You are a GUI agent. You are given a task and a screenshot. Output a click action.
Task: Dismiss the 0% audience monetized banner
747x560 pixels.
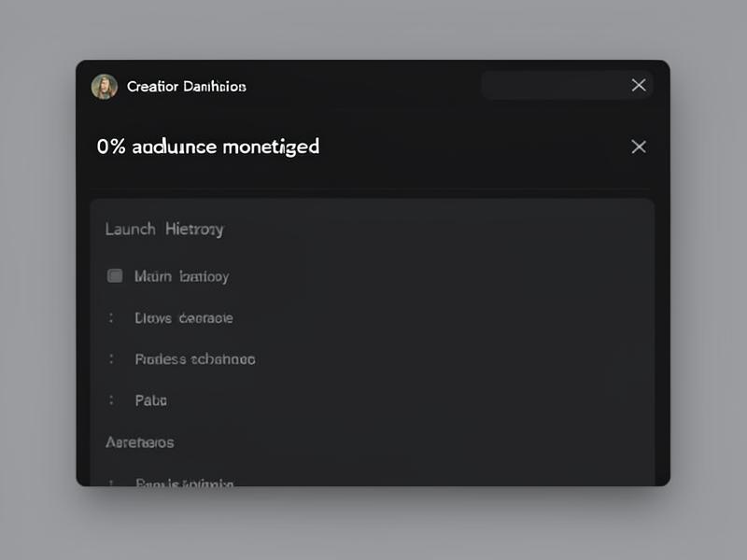pyautogui.click(x=639, y=147)
